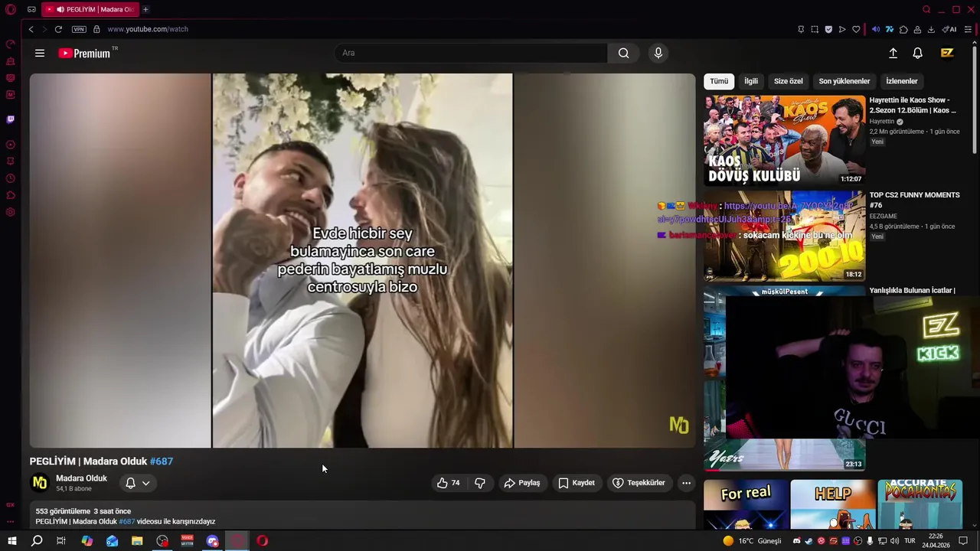The image size is (980, 551).
Task: Open Opera Easy Setup sliders icon
Action: [x=968, y=29]
